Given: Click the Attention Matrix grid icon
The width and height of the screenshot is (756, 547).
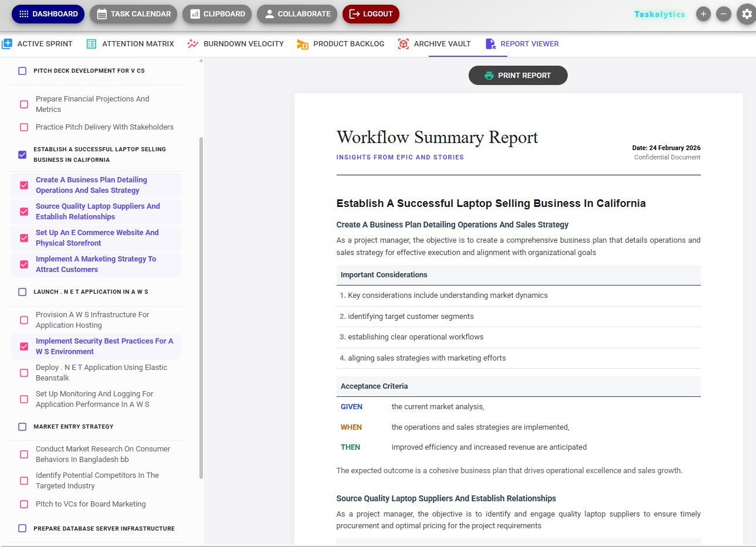Looking at the screenshot, I should tap(91, 43).
